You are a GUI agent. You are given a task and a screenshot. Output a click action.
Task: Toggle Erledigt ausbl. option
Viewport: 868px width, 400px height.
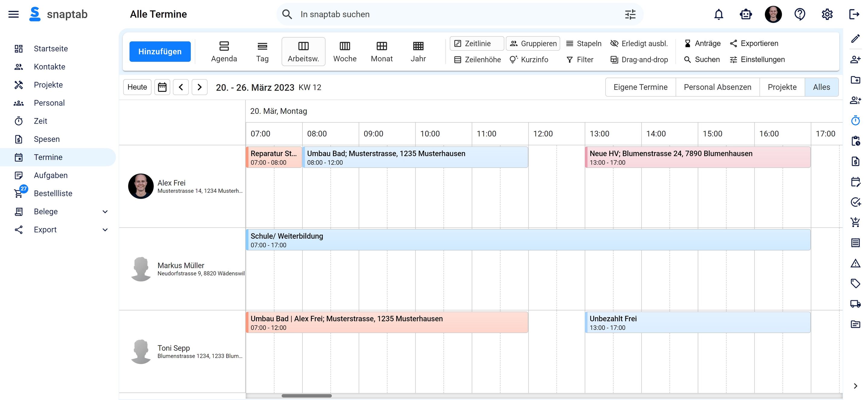pyautogui.click(x=639, y=43)
